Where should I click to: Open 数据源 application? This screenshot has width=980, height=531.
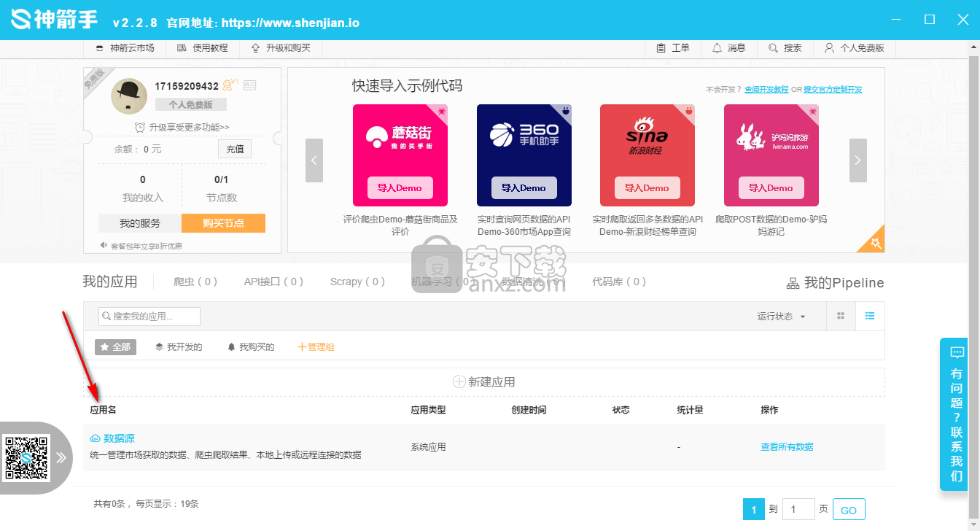pyautogui.click(x=112, y=438)
